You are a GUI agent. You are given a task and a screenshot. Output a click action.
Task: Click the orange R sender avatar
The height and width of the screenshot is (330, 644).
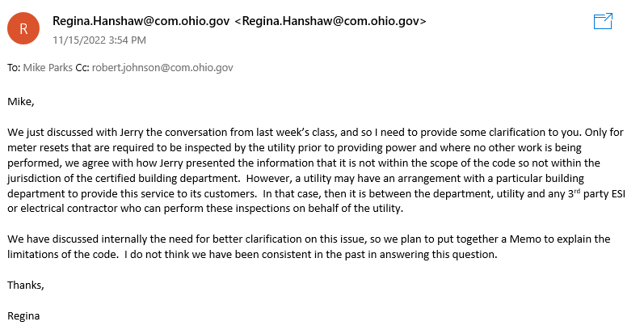(23, 28)
